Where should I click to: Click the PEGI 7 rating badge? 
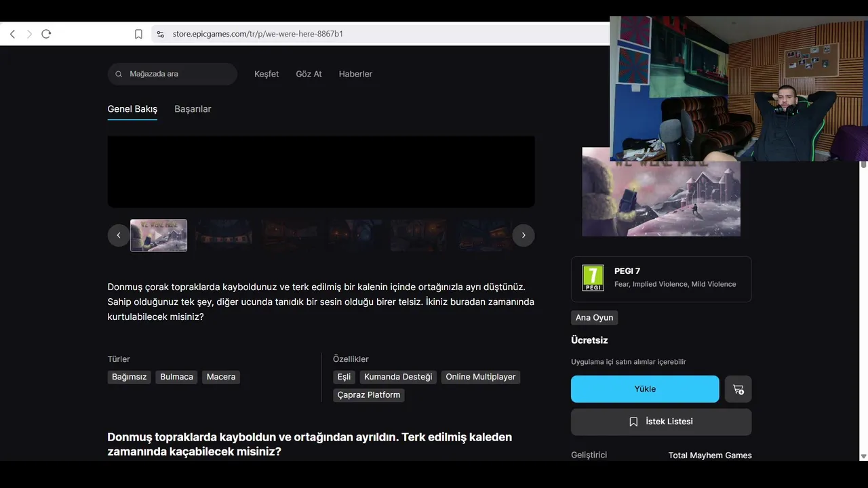pos(593,278)
